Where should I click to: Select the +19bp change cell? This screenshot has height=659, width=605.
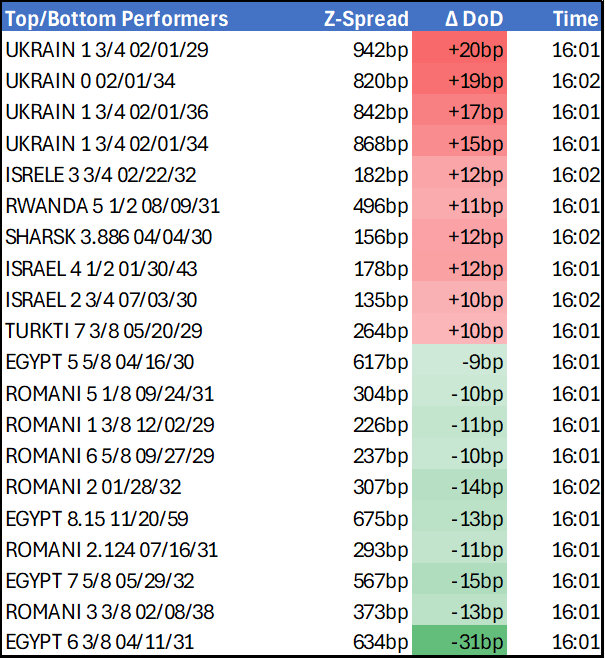click(x=475, y=81)
